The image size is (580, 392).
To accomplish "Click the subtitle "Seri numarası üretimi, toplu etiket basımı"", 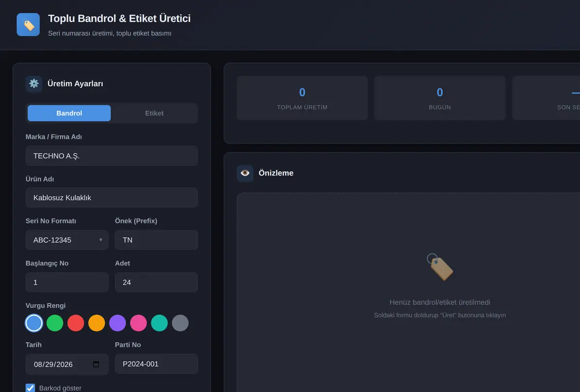I will (110, 33).
